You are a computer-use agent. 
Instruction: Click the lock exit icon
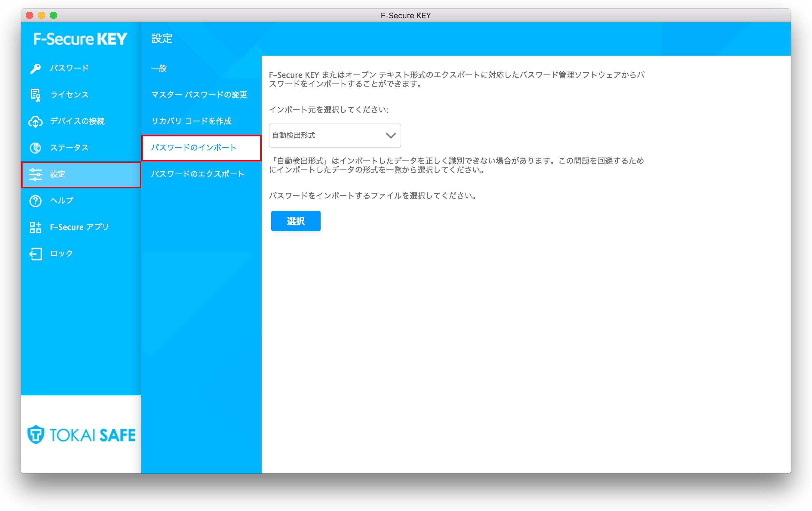[35, 254]
